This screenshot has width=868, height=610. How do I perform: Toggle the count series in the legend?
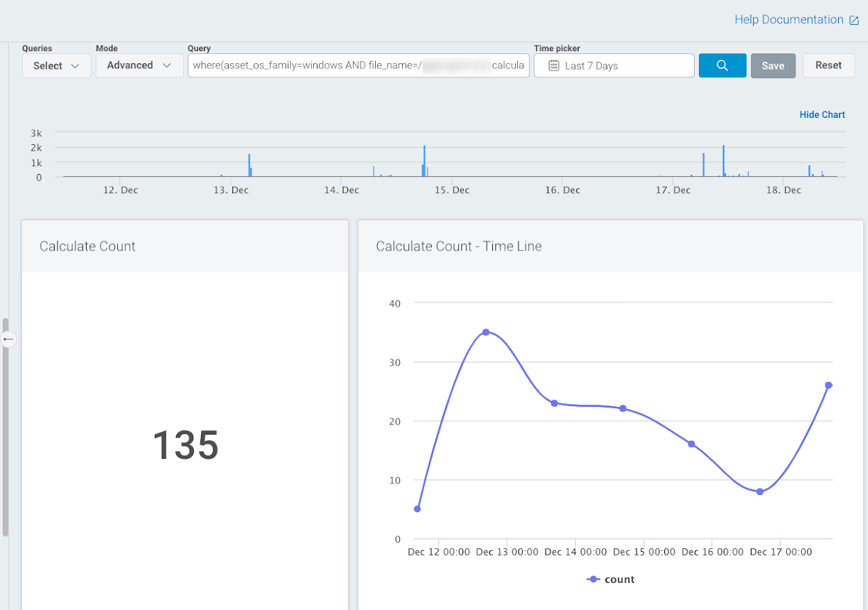click(611, 579)
